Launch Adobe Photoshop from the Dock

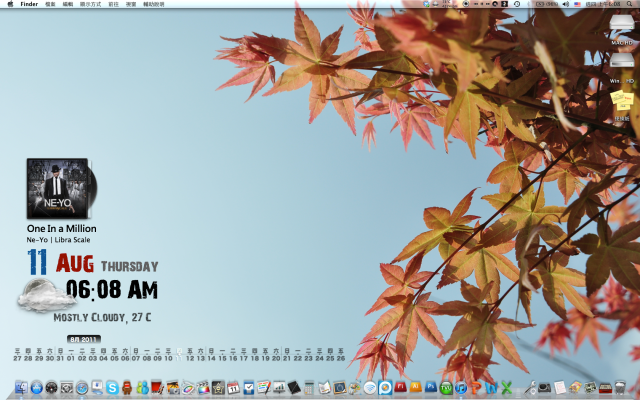pos(430,388)
